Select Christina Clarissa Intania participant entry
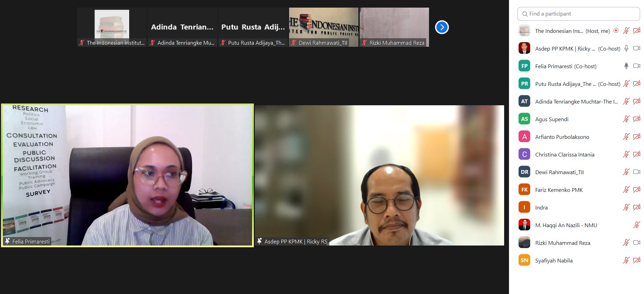Screen dimensions: 644x294 [x=564, y=154]
